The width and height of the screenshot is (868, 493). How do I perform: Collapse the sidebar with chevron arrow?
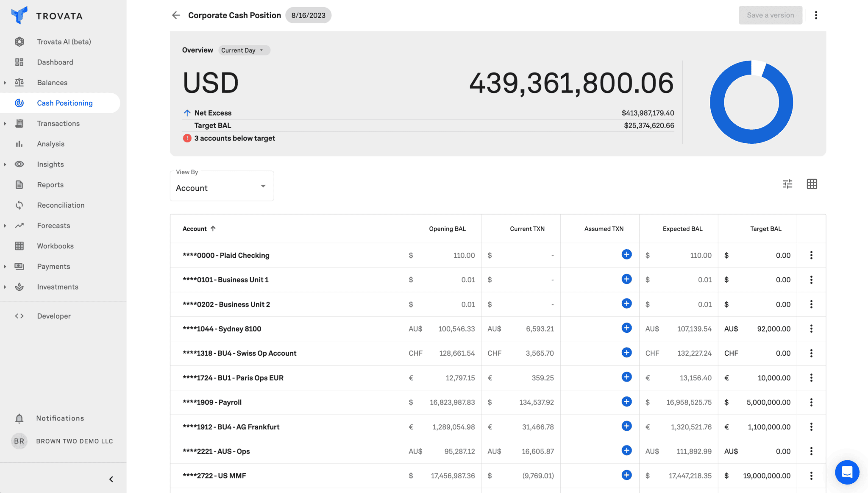click(111, 479)
